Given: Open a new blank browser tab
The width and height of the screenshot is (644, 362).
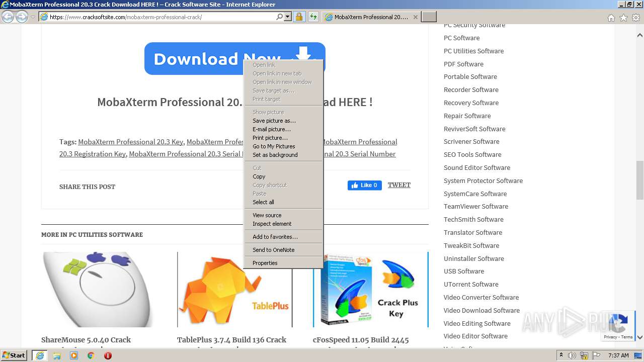Looking at the screenshot, I should 429,17.
